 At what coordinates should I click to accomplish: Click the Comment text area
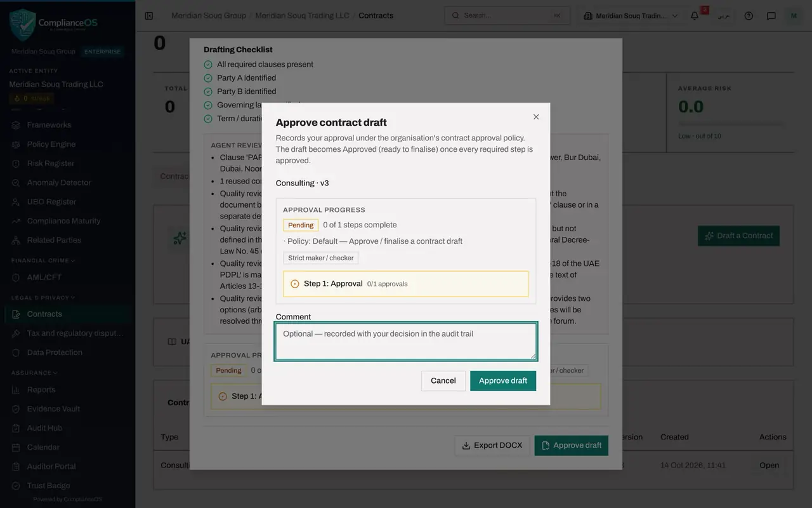coord(406,342)
